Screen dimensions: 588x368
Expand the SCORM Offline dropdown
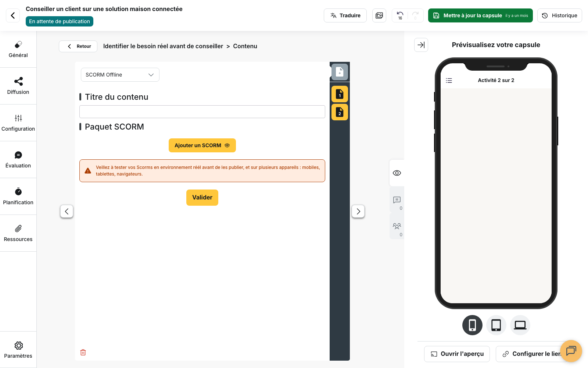[120, 75]
